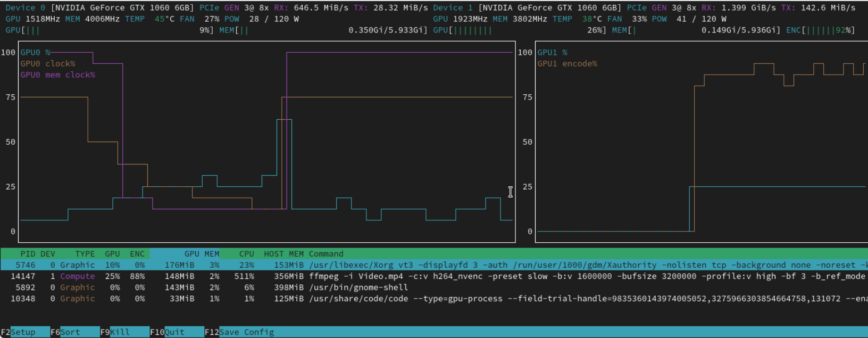The width and height of the screenshot is (868, 338).
Task: Click the Device 1 NVIDIA GeForce GTX 1060 label
Action: (x=528, y=7)
